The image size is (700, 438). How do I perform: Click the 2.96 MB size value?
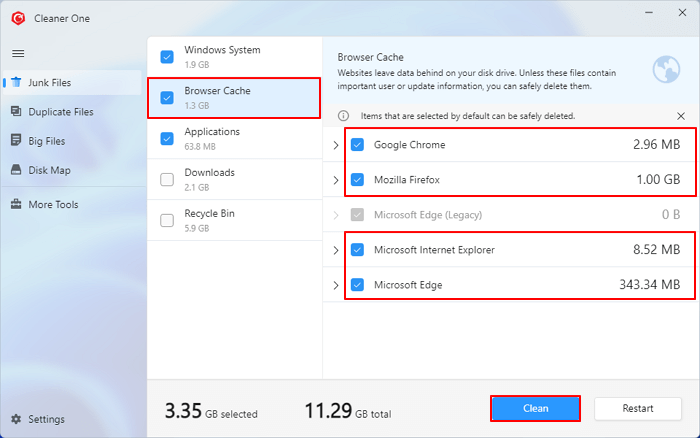[656, 144]
